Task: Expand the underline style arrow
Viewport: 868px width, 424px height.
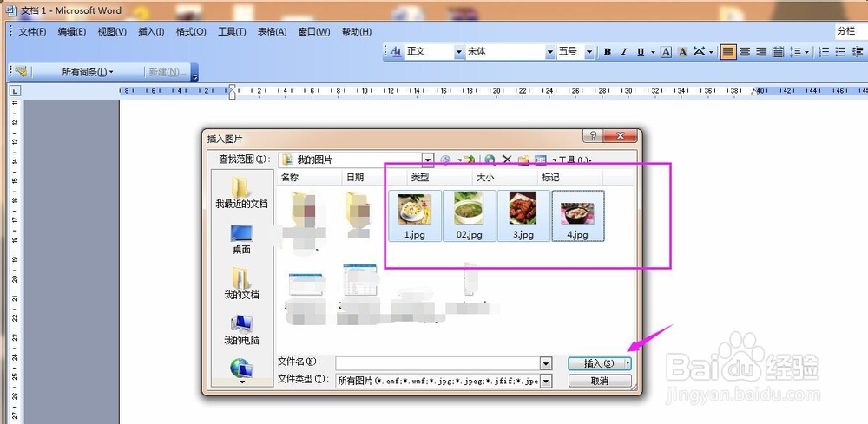Action: click(x=654, y=52)
